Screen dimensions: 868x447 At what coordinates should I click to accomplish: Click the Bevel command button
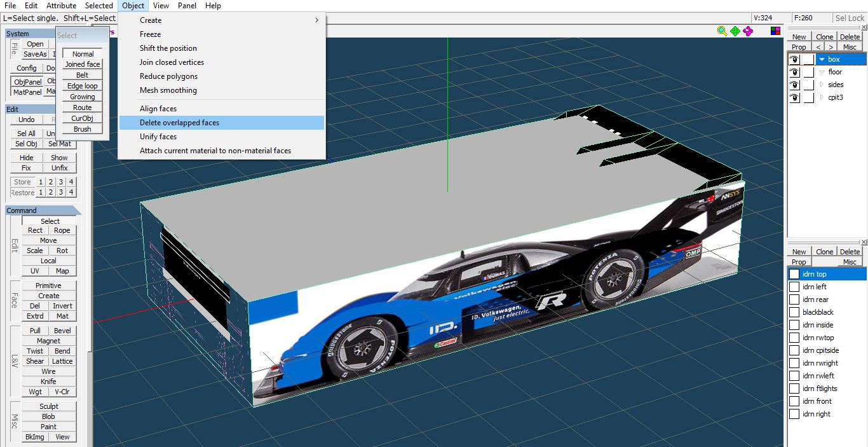pyautogui.click(x=62, y=331)
